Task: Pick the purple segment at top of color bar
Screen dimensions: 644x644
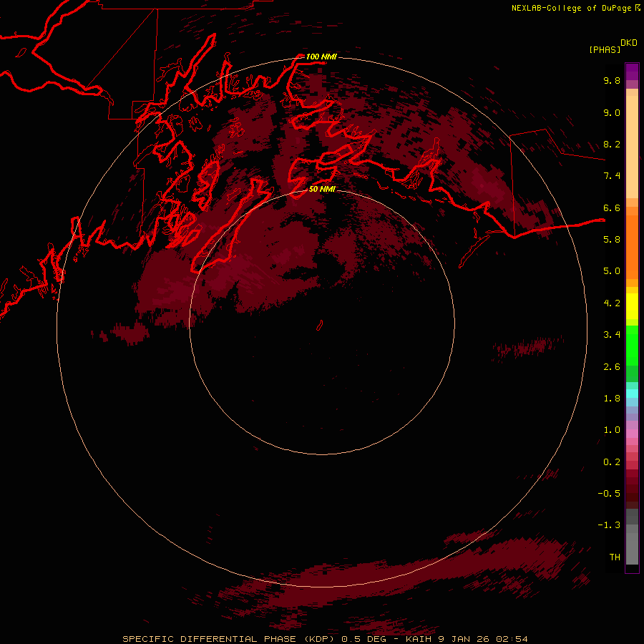Action: tap(632, 72)
